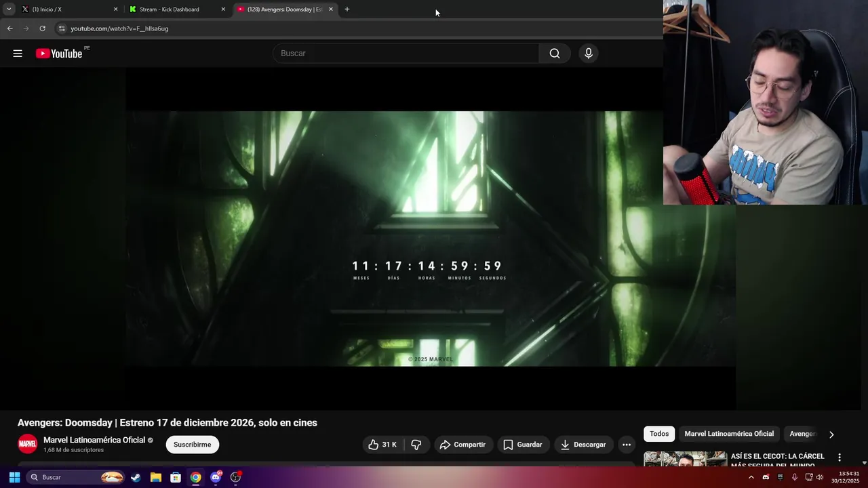Open site information icon in address bar
Image resolution: width=868 pixels, height=488 pixels.
pos(62,28)
